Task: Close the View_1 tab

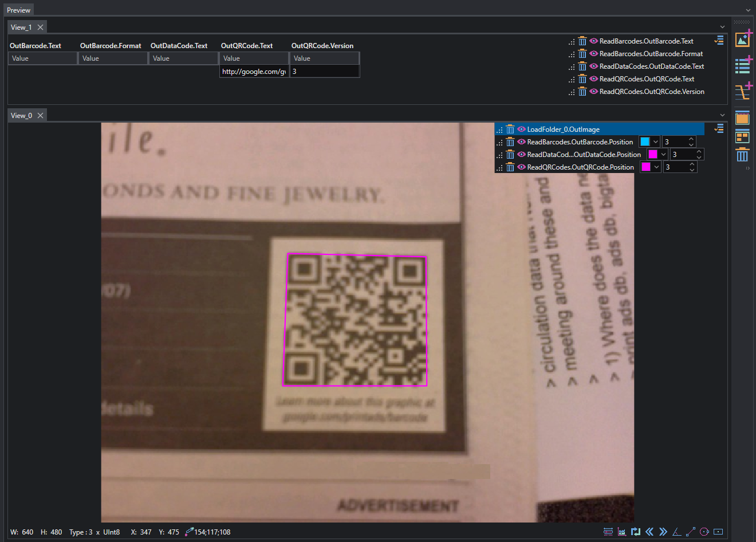Action: 40,28
